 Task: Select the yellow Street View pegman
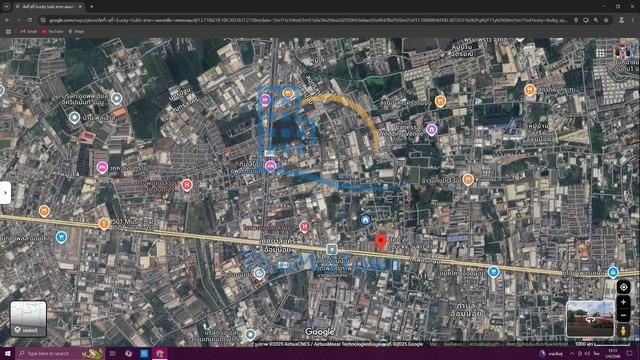point(623,330)
